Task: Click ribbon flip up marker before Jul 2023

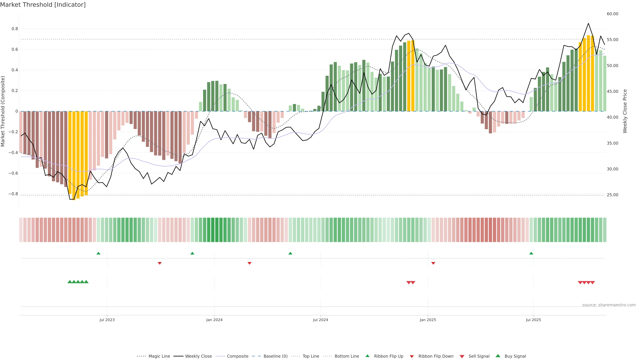Action: (x=98, y=253)
